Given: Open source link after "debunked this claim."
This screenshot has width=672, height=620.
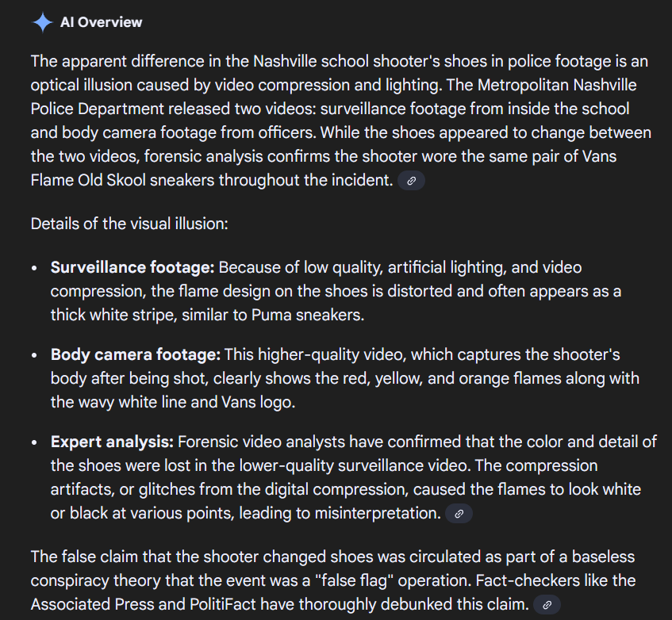Looking at the screenshot, I should click(x=547, y=605).
